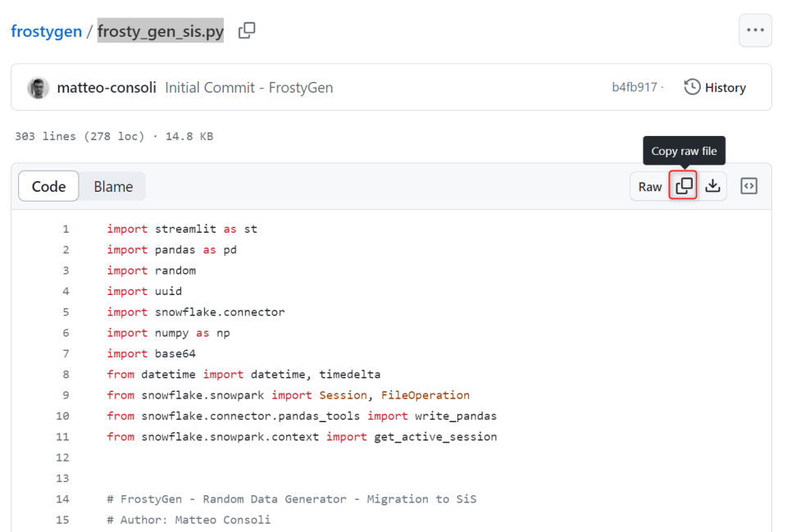Image resolution: width=787 pixels, height=532 pixels.
Task: Open matteo-consoli's profile avatar
Action: tap(39, 87)
